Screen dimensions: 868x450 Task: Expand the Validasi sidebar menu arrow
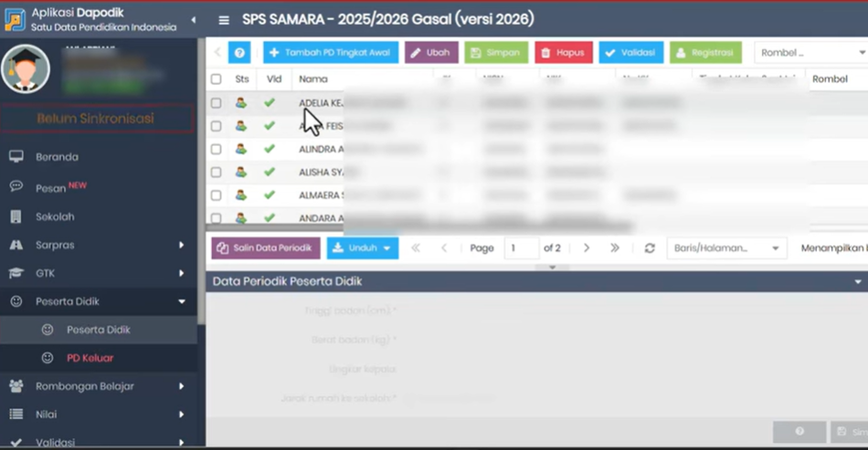pyautogui.click(x=181, y=443)
